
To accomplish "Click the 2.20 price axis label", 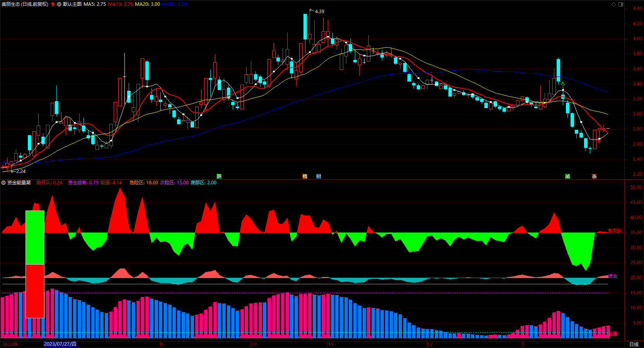I will pos(637,174).
